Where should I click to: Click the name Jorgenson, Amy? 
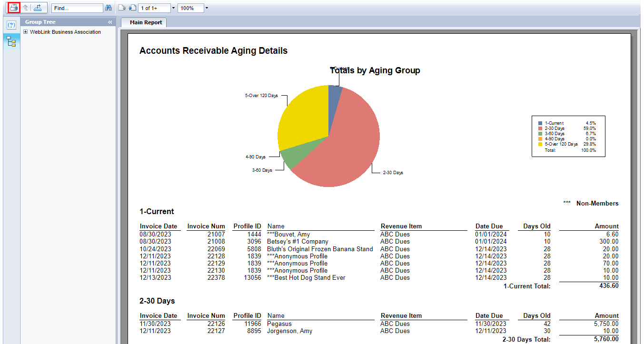pos(289,331)
